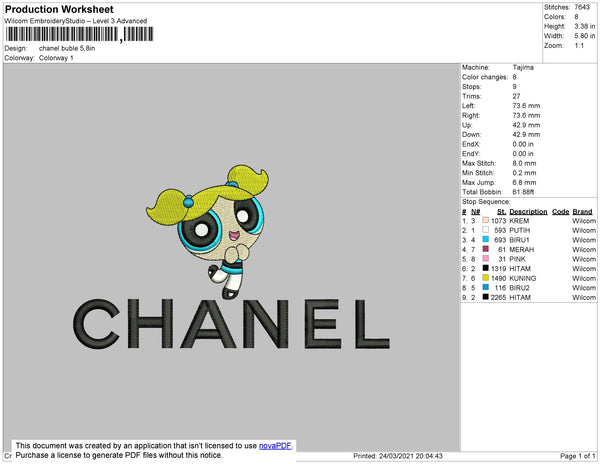600x464 pixels.
Task: Click the 'Colorway 1' value
Action: 56,58
